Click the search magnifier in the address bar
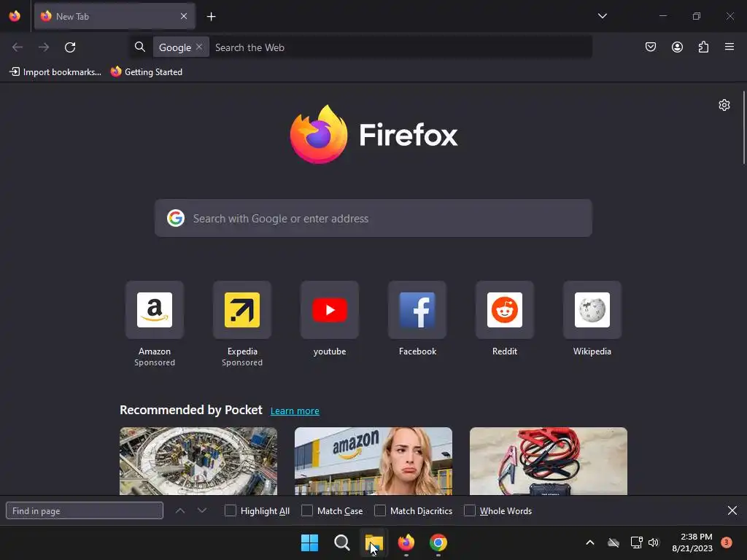747x560 pixels. tap(139, 47)
